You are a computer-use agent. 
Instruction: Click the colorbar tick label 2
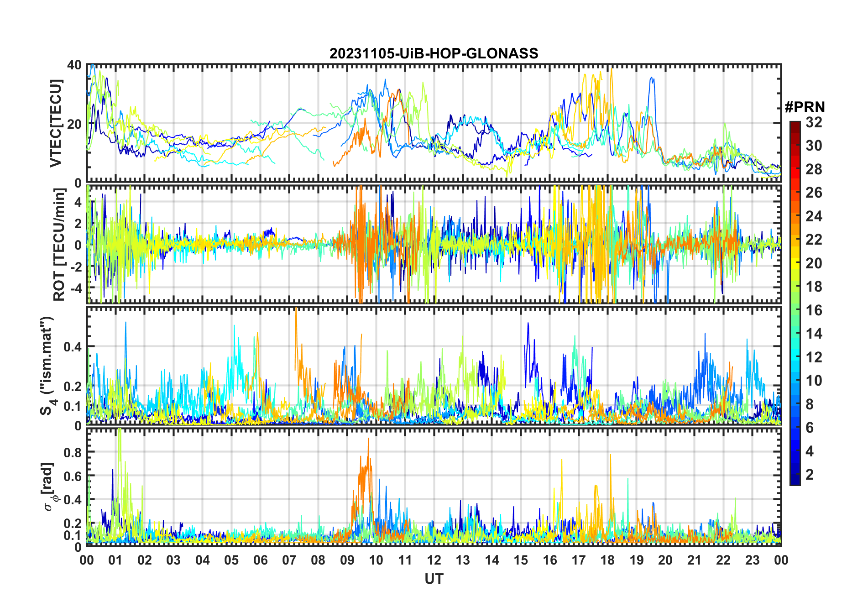tap(810, 475)
